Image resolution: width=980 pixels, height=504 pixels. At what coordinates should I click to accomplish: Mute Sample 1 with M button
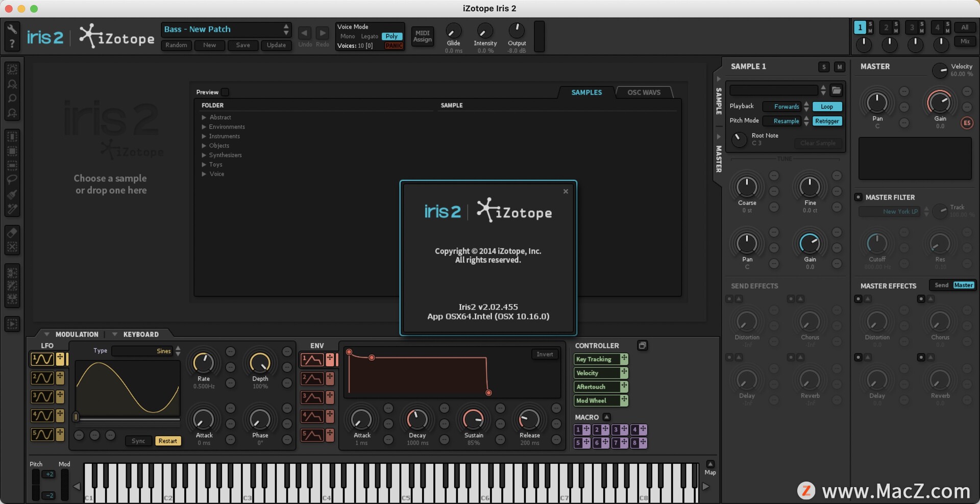(x=840, y=67)
